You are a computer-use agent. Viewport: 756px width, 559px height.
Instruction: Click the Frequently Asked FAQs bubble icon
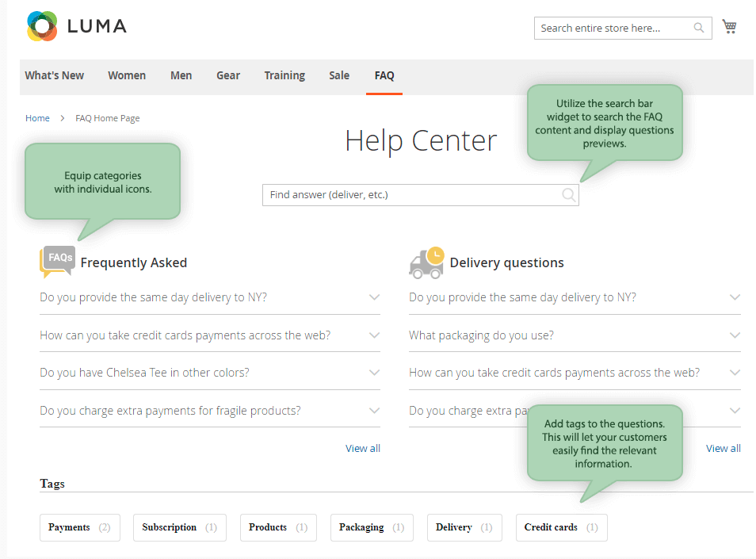[x=56, y=262]
